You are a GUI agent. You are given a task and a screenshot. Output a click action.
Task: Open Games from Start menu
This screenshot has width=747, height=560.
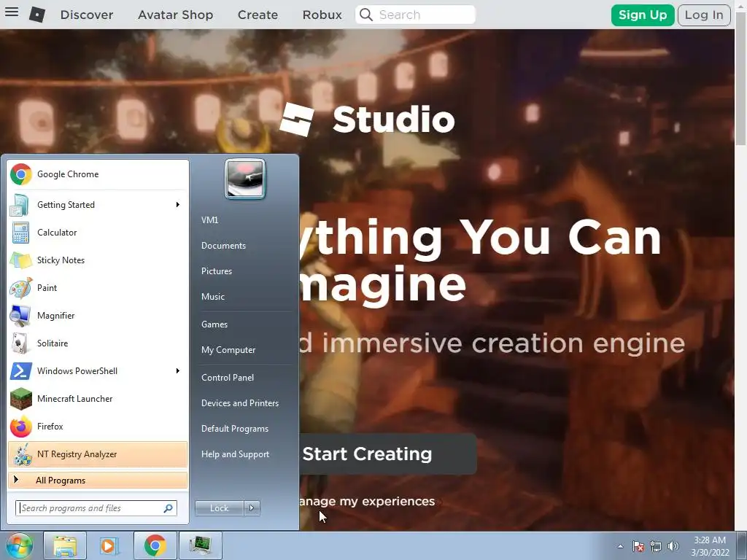pyautogui.click(x=214, y=324)
